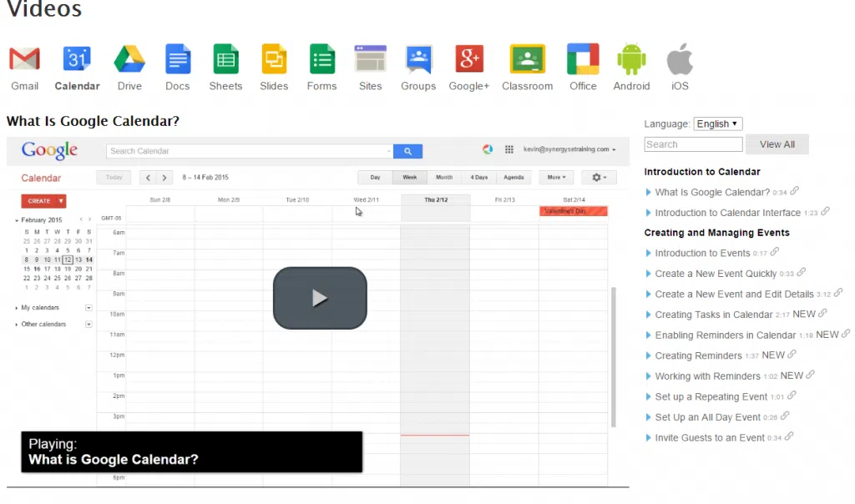The width and height of the screenshot is (855, 504).
Task: Open Creating Reminders video link
Action: pos(698,355)
